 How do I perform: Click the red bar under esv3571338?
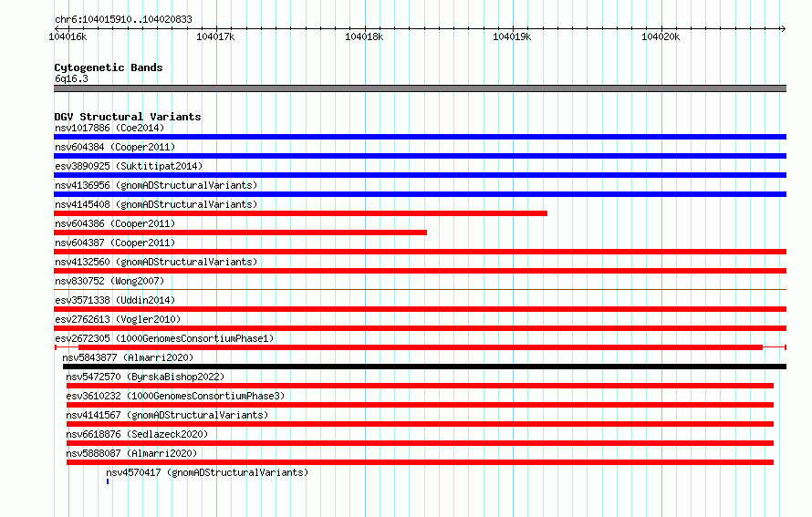coord(420,309)
